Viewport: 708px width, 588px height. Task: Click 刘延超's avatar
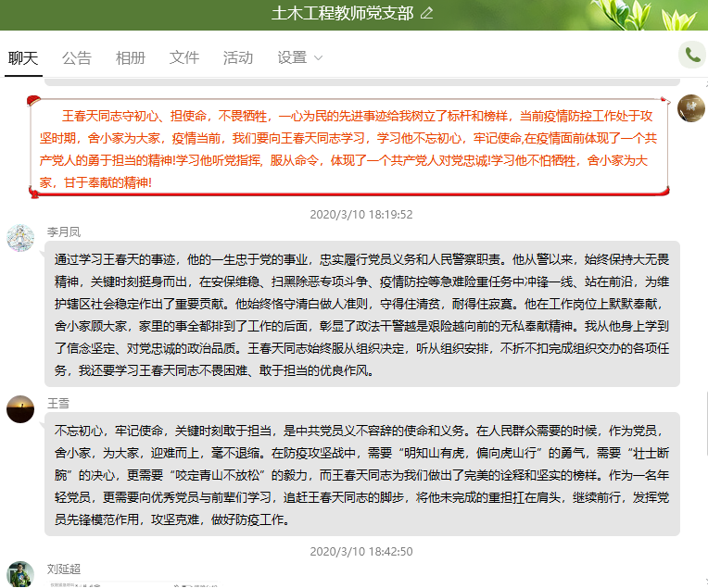click(x=20, y=574)
